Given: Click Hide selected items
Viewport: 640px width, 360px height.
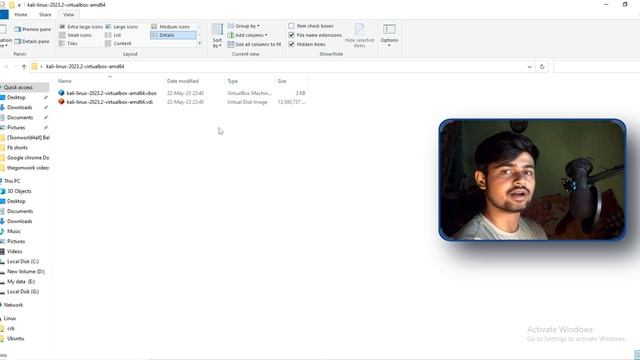Looking at the screenshot, I should coord(359,36).
